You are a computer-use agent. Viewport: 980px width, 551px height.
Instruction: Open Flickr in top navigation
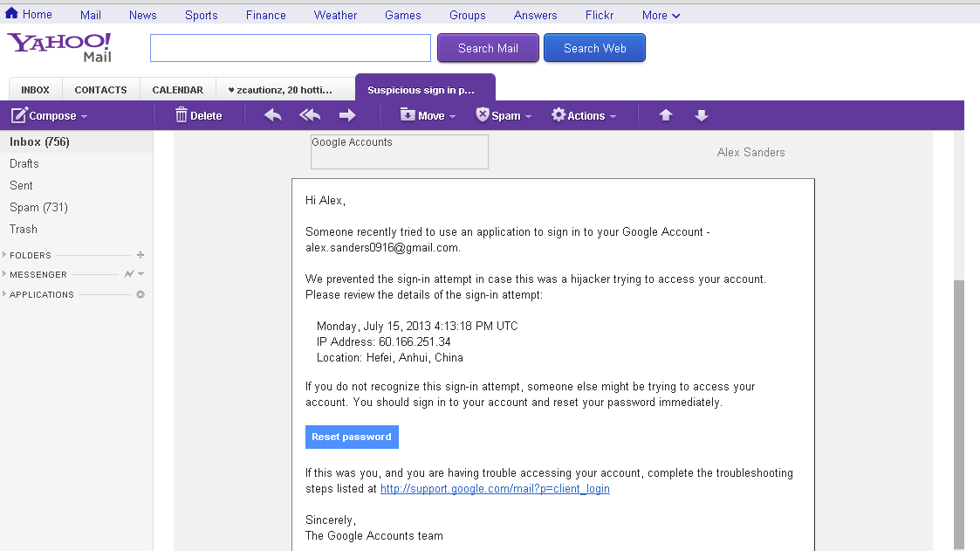pyautogui.click(x=600, y=15)
